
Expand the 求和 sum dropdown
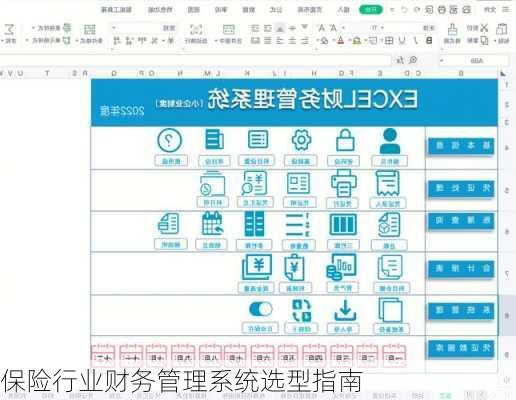coord(3,41)
